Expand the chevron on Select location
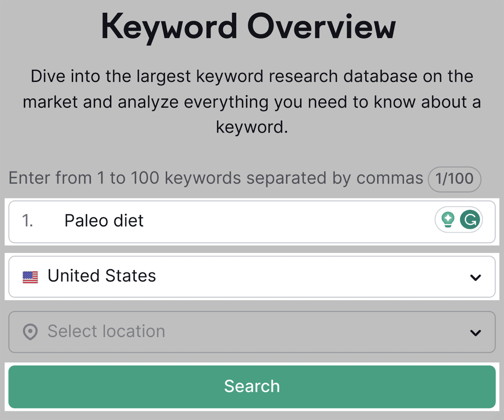 pyautogui.click(x=475, y=333)
